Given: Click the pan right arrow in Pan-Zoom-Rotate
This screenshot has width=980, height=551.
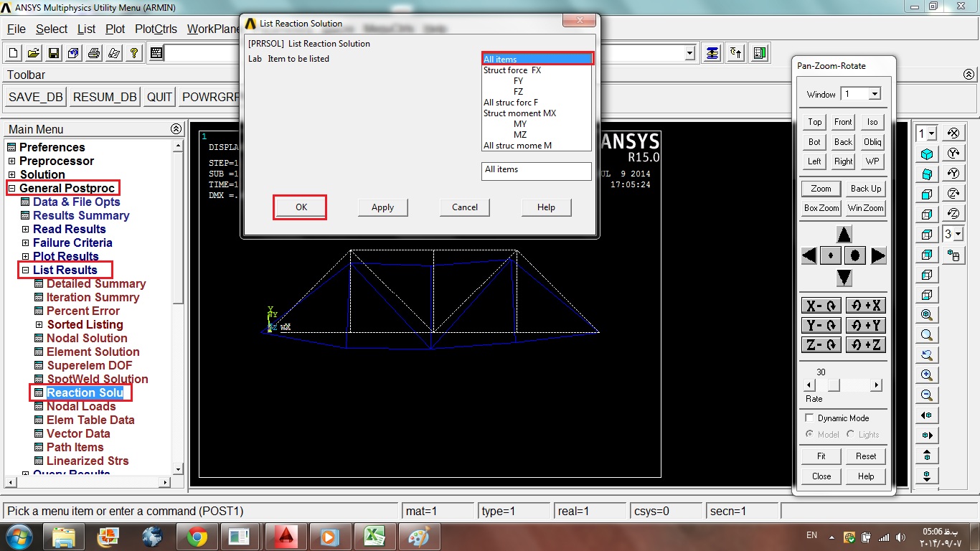Looking at the screenshot, I should point(879,255).
